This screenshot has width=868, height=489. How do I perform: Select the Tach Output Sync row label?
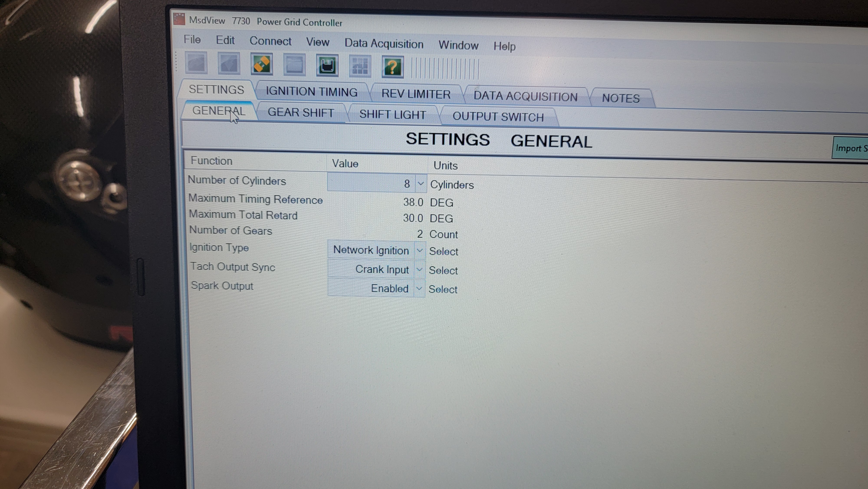coord(233,267)
